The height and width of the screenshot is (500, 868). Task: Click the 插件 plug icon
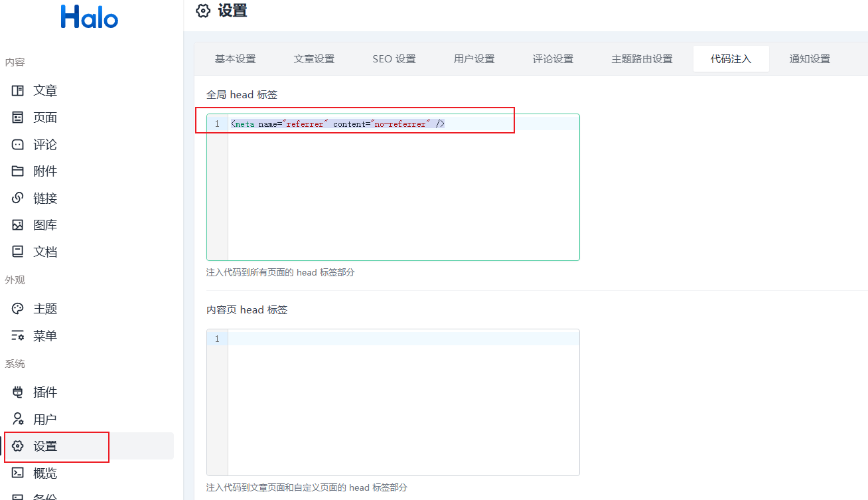pyautogui.click(x=18, y=392)
